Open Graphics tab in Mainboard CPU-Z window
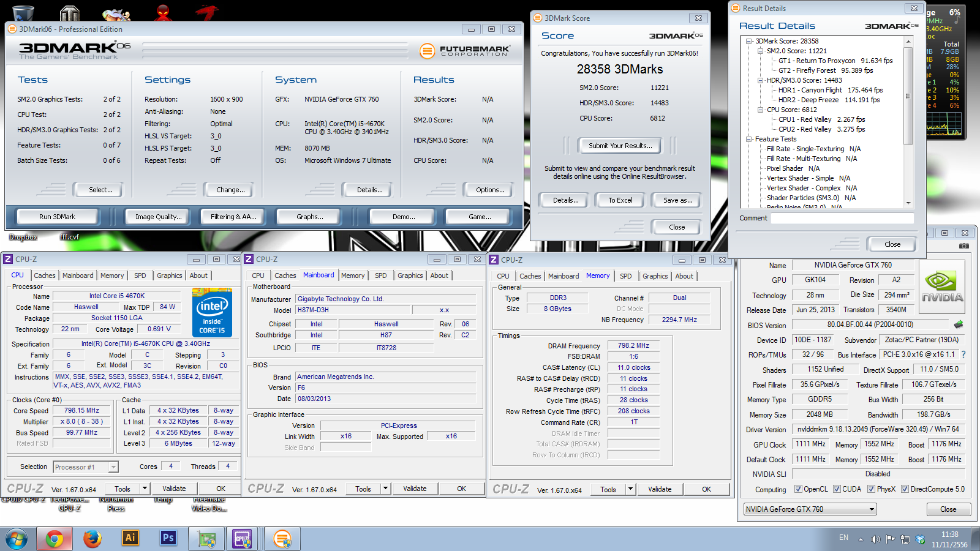Screen dimensions: 980x551 point(410,276)
